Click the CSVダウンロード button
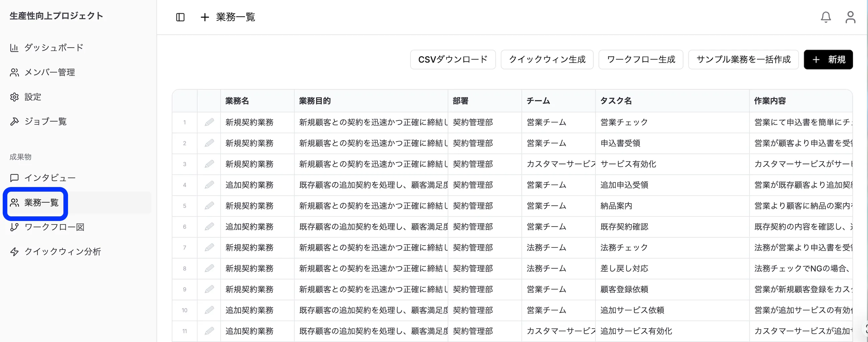The width and height of the screenshot is (868, 342). (453, 59)
